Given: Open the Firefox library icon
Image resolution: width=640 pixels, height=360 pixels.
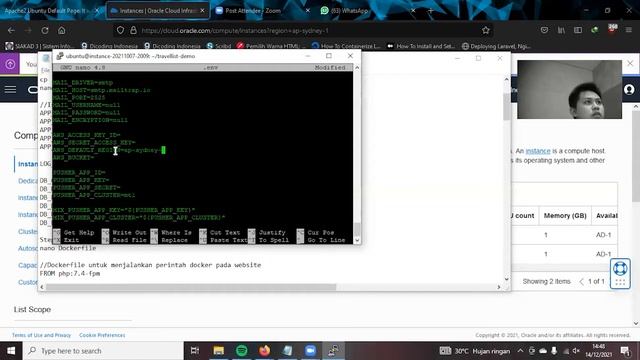Looking at the screenshot, I should pyautogui.click(x=561, y=30).
